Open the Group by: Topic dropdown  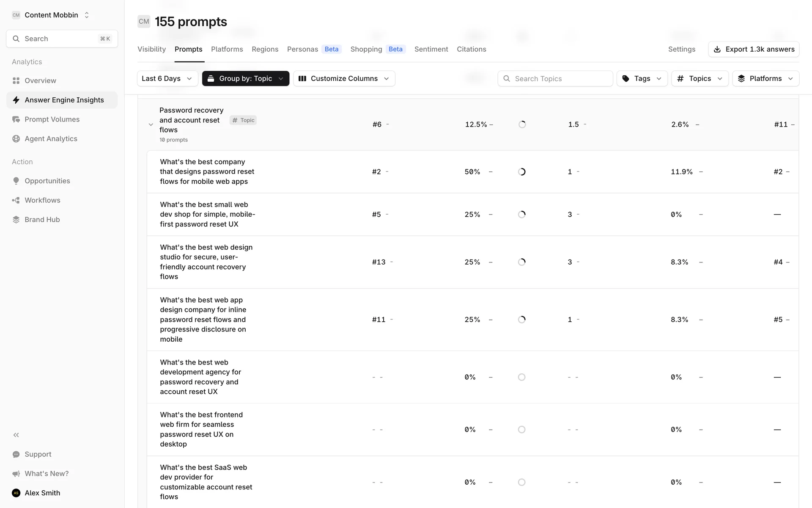[x=245, y=79]
